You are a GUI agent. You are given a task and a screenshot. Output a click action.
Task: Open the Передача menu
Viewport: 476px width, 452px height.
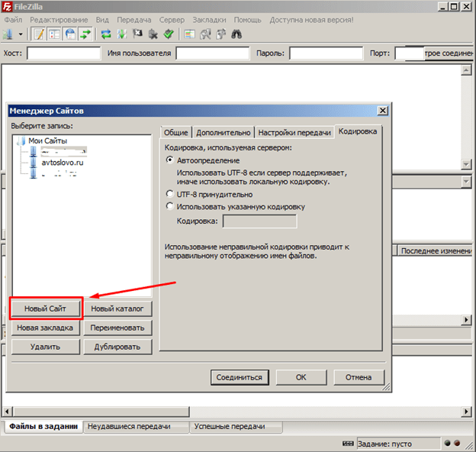tap(134, 20)
